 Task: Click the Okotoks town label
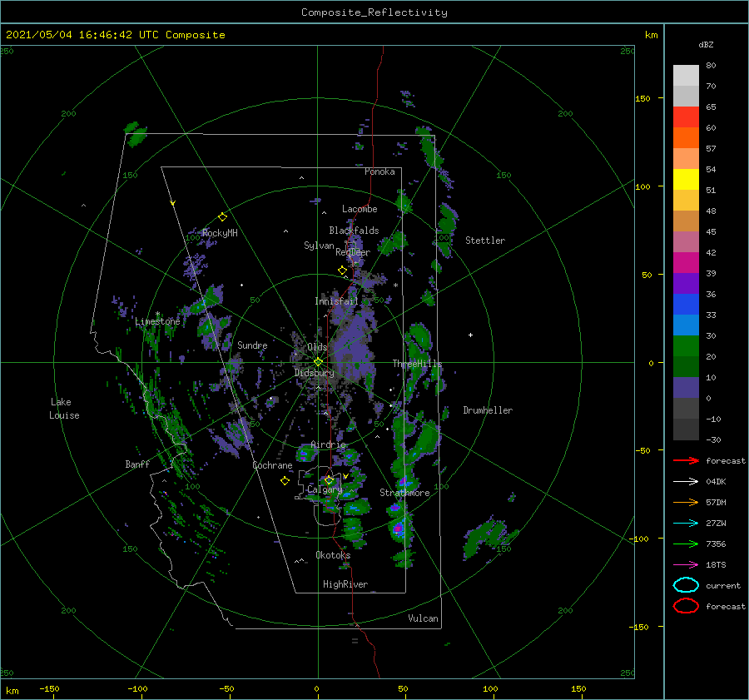tap(333, 555)
